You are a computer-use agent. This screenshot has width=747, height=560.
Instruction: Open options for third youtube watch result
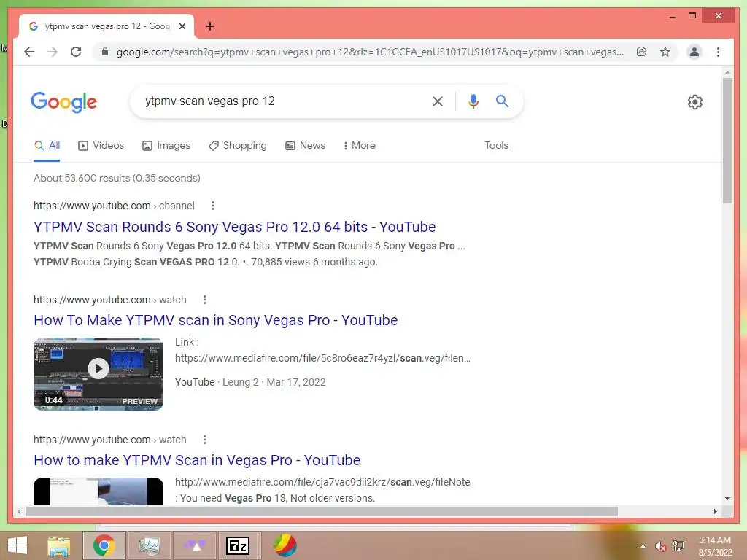tap(205, 440)
